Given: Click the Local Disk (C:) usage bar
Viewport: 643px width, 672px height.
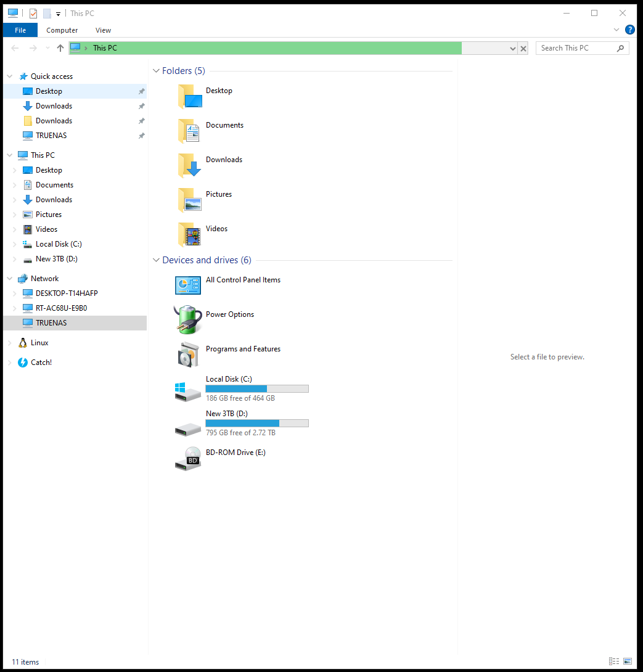Looking at the screenshot, I should tap(257, 389).
